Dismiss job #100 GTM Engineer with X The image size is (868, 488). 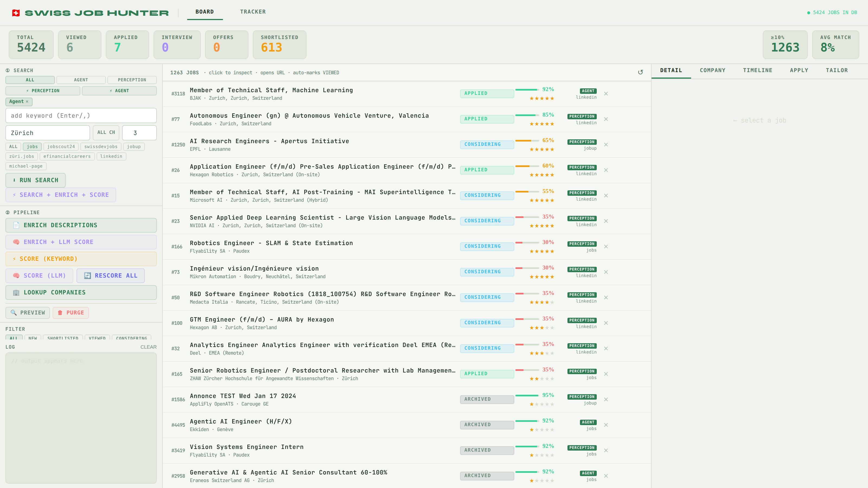[606, 323]
